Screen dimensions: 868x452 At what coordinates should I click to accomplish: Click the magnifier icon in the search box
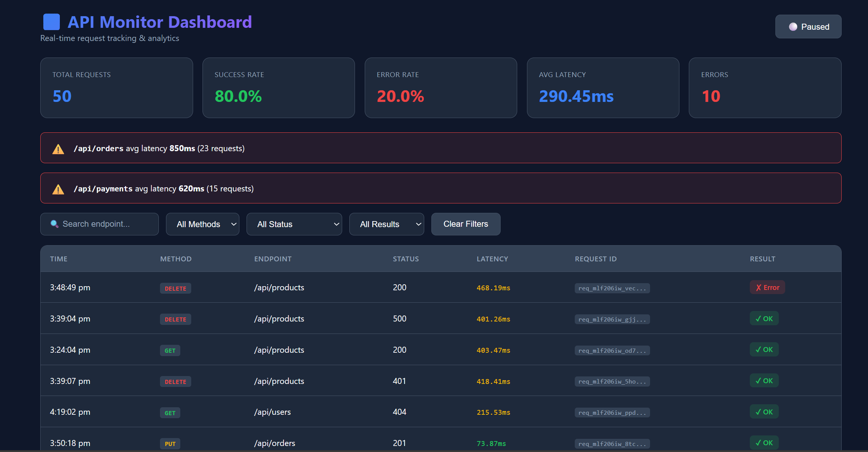point(54,224)
